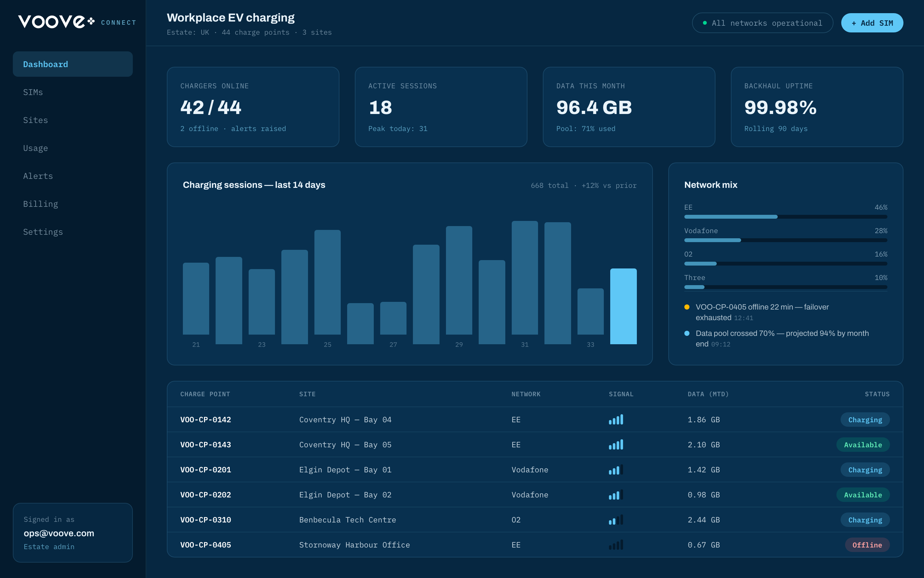
Task: Open charge point VOO-CP-0142
Action: click(205, 420)
